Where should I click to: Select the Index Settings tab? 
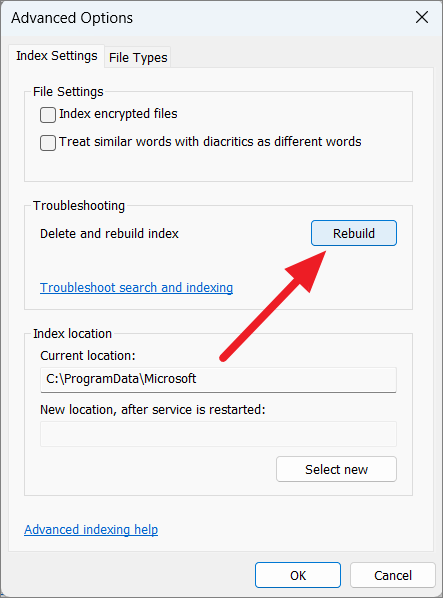click(56, 56)
